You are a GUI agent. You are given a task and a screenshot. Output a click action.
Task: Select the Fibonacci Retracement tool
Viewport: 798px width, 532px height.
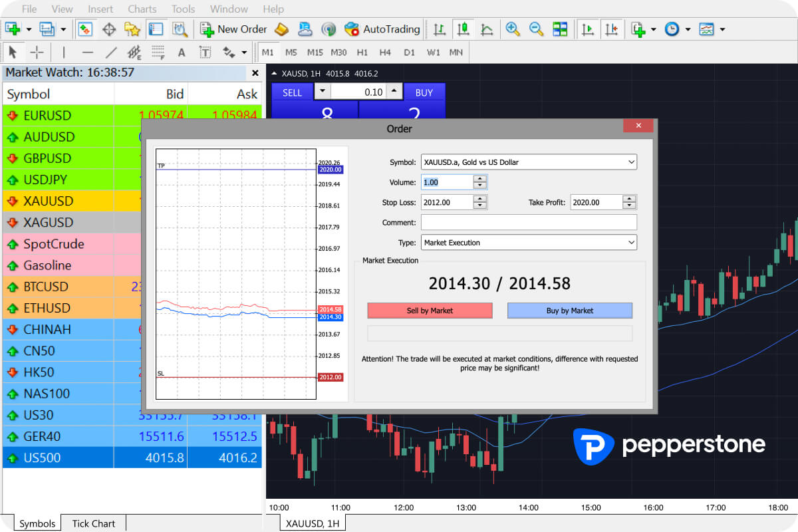click(158, 53)
